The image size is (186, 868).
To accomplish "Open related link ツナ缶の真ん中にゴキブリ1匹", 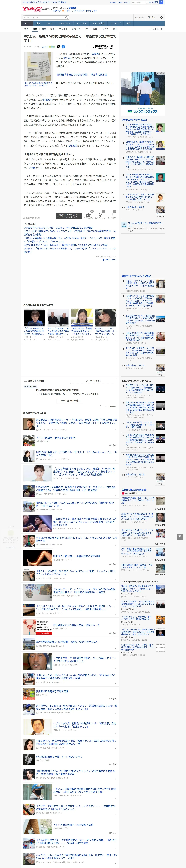I will point(58,228).
